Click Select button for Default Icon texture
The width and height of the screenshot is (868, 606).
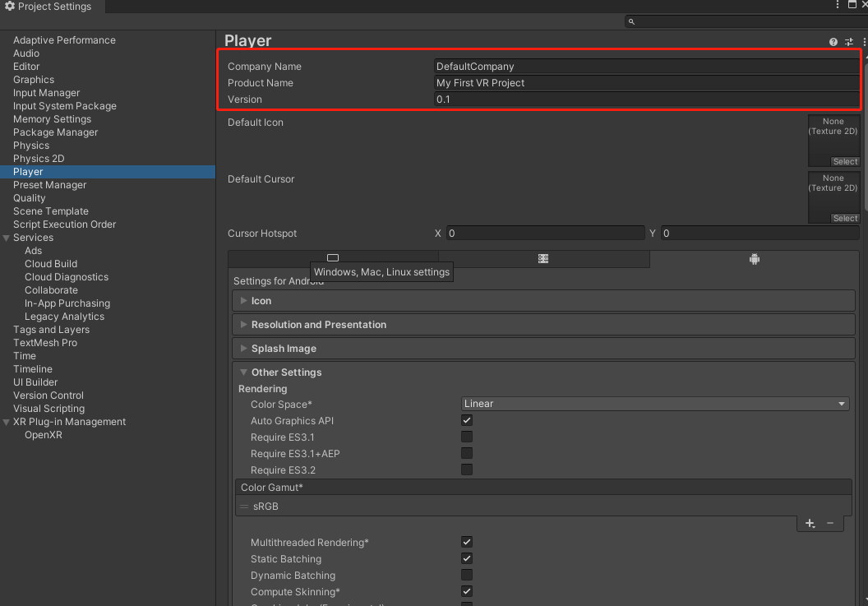pos(845,162)
